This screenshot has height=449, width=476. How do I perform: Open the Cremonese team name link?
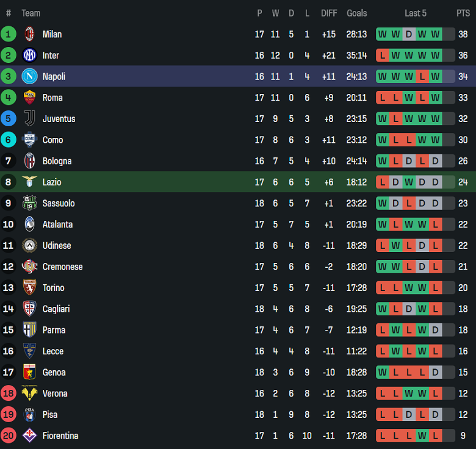[x=62, y=267]
